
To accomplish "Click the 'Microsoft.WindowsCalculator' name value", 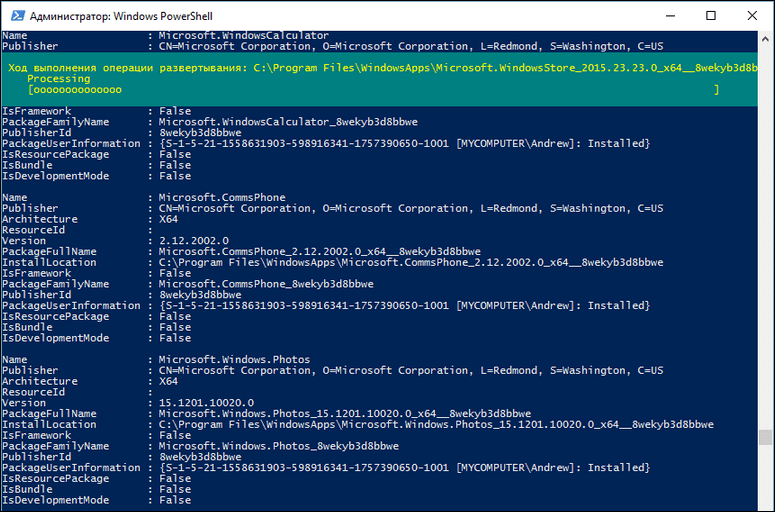I will point(244,36).
